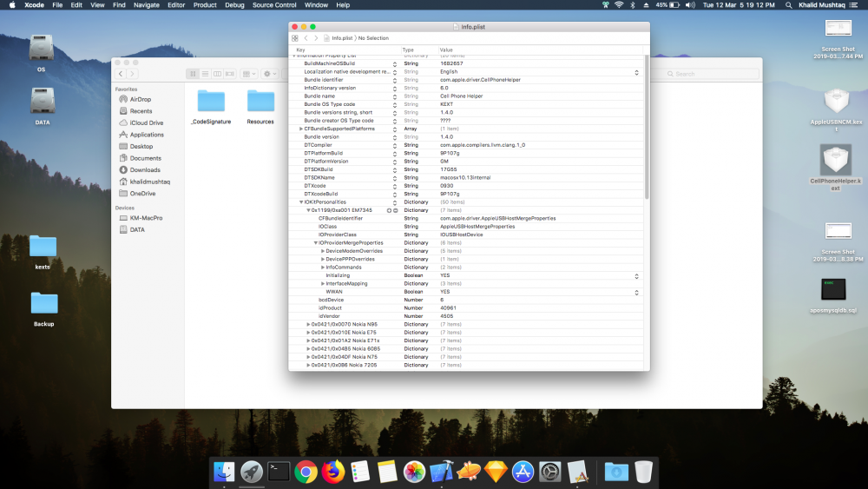Click key stepper for Bundle name row
Screen dimensions: 868x489
pos(395,96)
